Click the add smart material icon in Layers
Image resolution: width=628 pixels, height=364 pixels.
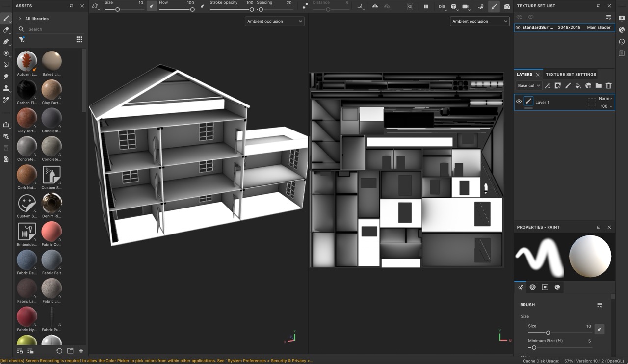(x=588, y=85)
